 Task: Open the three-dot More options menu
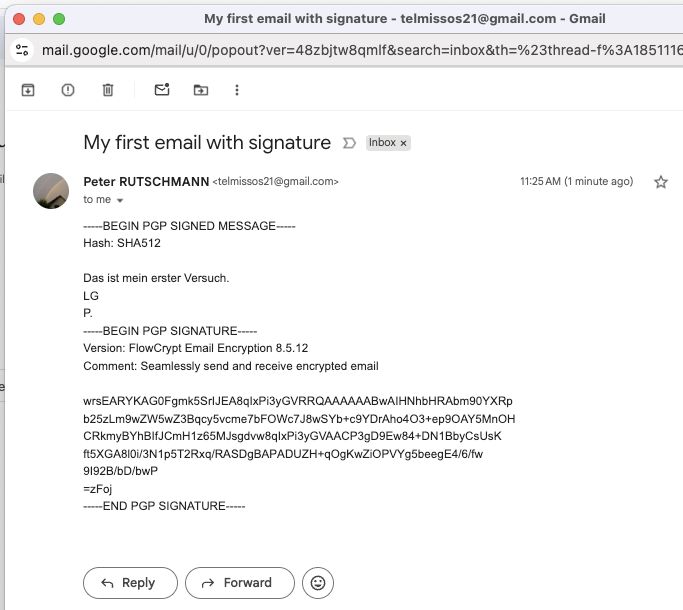[237, 90]
